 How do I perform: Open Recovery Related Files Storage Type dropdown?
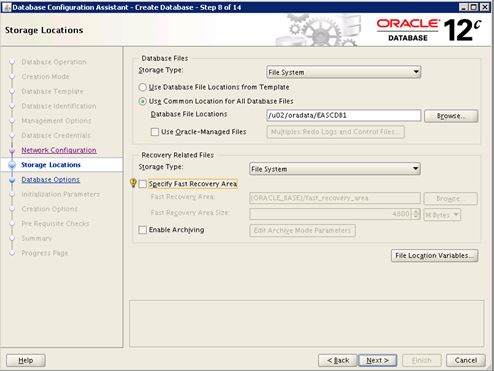(335, 169)
